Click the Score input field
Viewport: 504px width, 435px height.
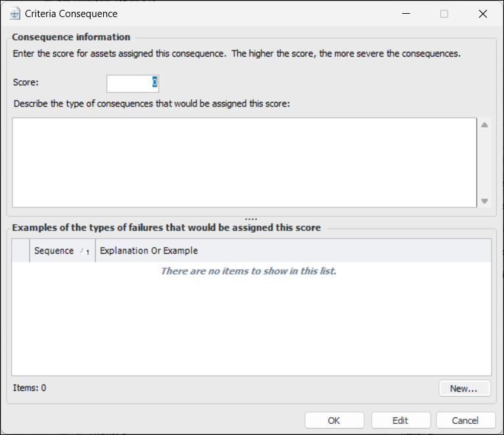coord(132,83)
